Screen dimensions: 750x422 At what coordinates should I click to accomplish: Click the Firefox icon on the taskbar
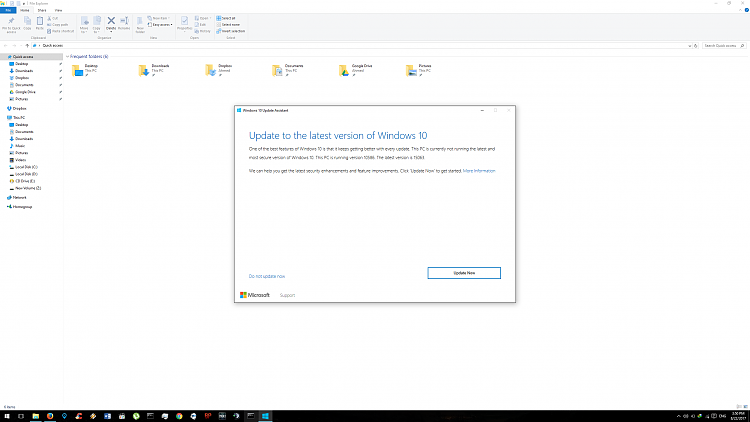pyautogui.click(x=50, y=416)
